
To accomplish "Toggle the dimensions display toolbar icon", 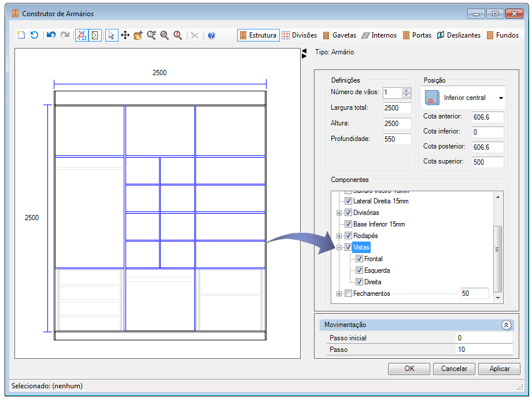I will coord(82,35).
